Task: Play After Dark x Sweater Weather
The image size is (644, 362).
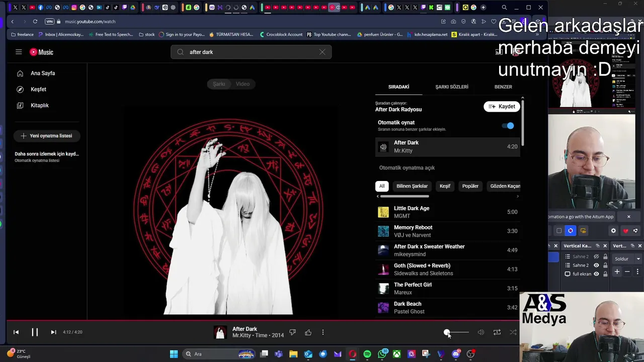Action: pyautogui.click(x=448, y=250)
